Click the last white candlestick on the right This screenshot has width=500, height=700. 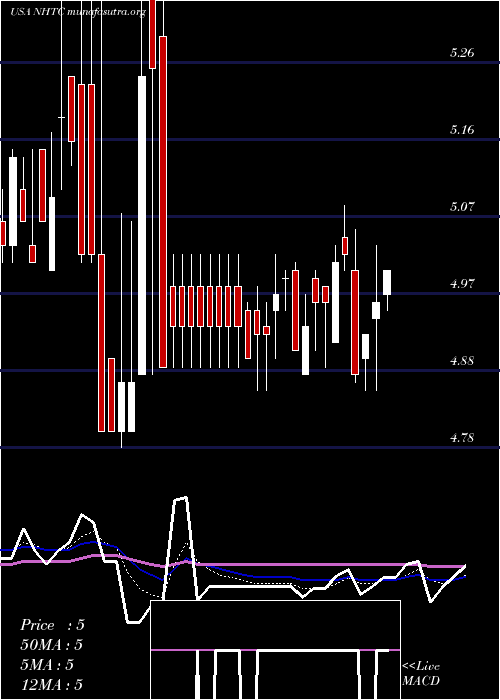387,283
